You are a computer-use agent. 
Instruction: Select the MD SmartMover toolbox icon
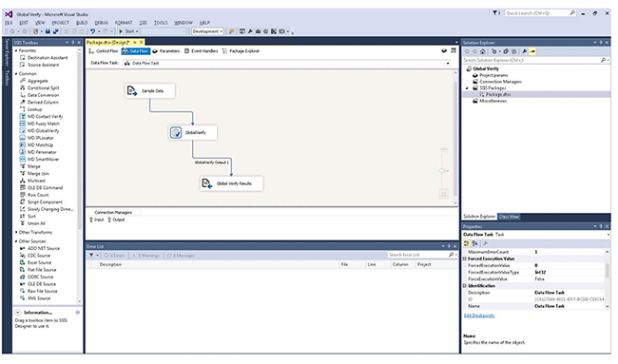pos(23,159)
